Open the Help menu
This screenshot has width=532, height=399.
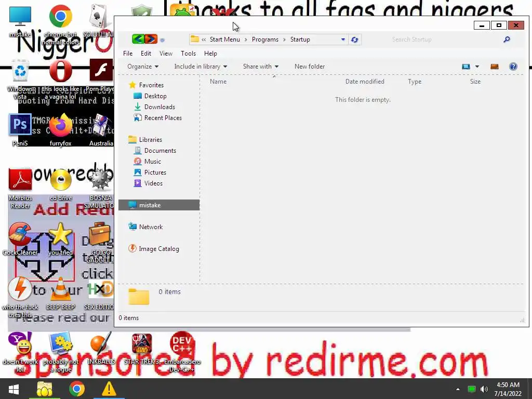pos(210,54)
